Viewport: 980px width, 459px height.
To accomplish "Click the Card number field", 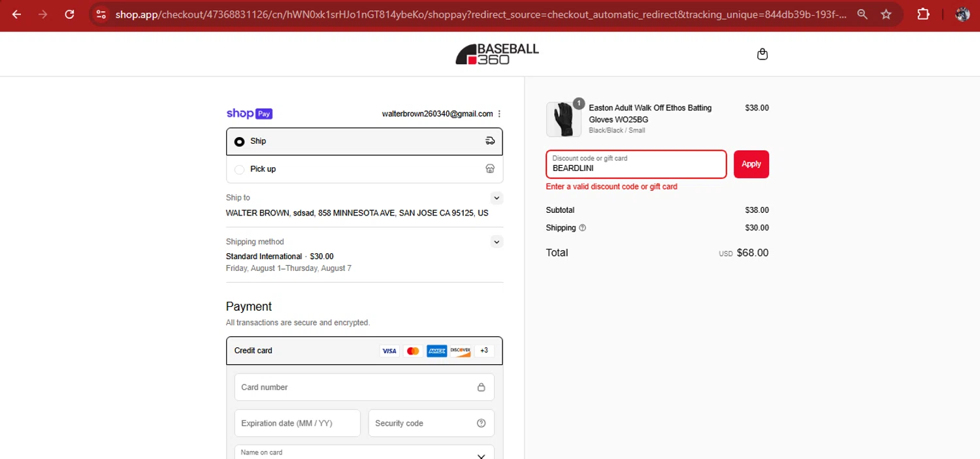I will (x=365, y=387).
